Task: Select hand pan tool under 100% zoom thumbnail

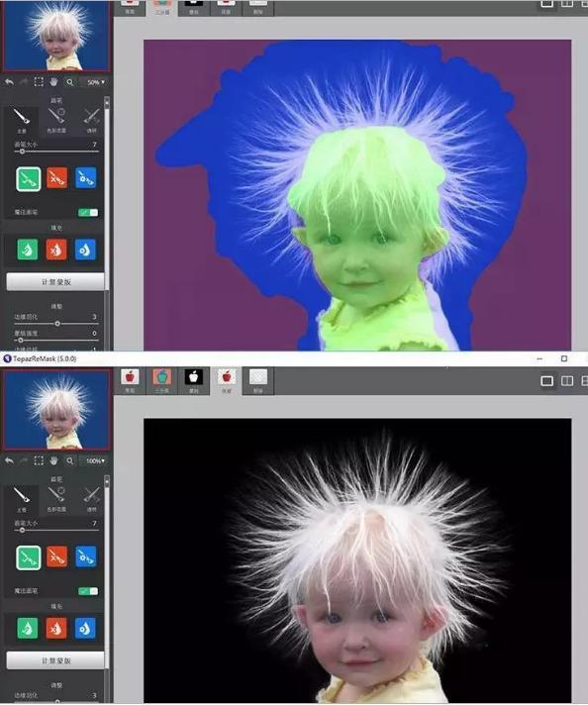Action: (53, 460)
